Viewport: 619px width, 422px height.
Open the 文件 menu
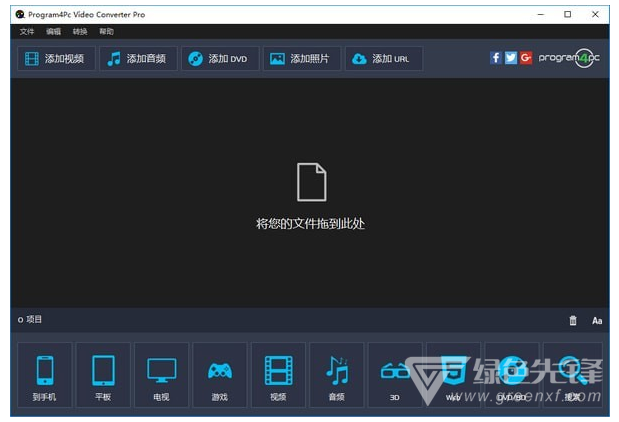(x=27, y=32)
